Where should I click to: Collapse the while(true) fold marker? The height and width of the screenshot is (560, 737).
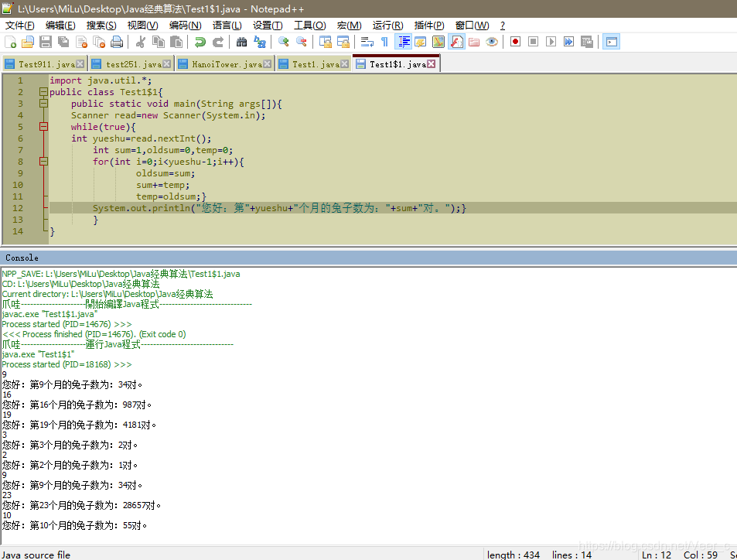click(x=43, y=127)
